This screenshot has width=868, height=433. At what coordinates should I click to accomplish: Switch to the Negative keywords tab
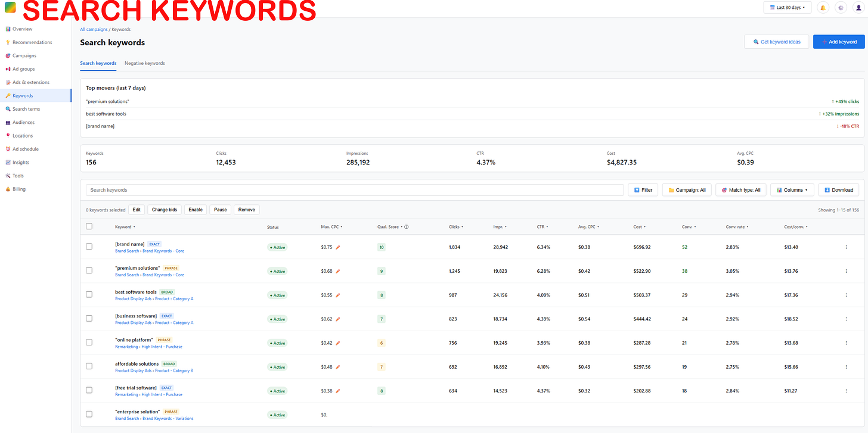145,63
